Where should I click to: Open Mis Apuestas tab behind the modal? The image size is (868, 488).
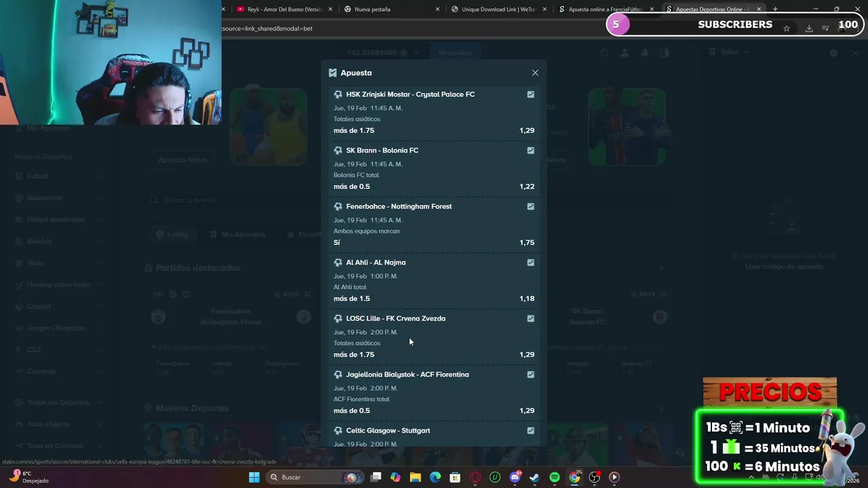[x=237, y=235]
